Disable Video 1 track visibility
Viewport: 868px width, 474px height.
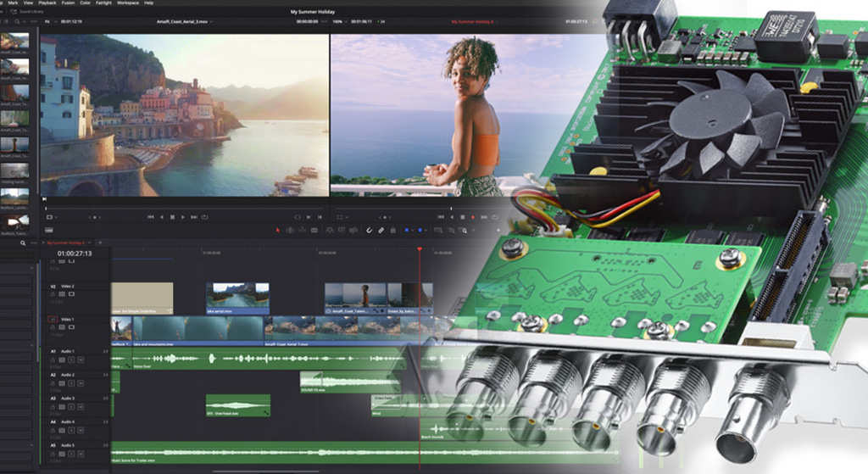71,327
